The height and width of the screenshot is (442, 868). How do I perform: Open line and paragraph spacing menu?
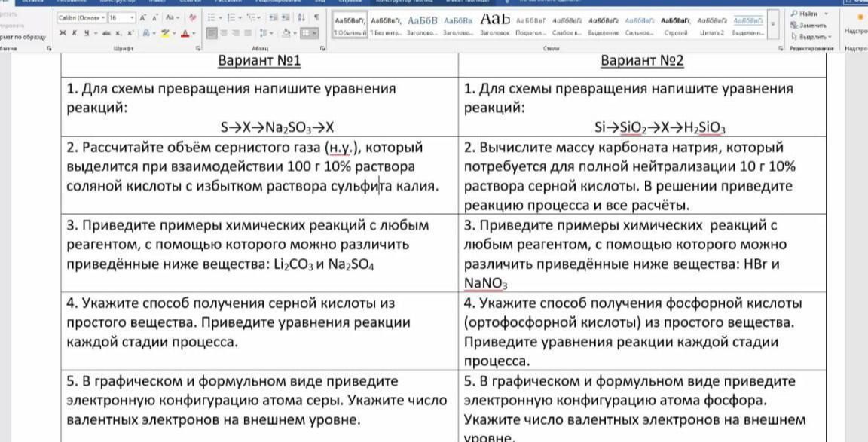point(266,33)
